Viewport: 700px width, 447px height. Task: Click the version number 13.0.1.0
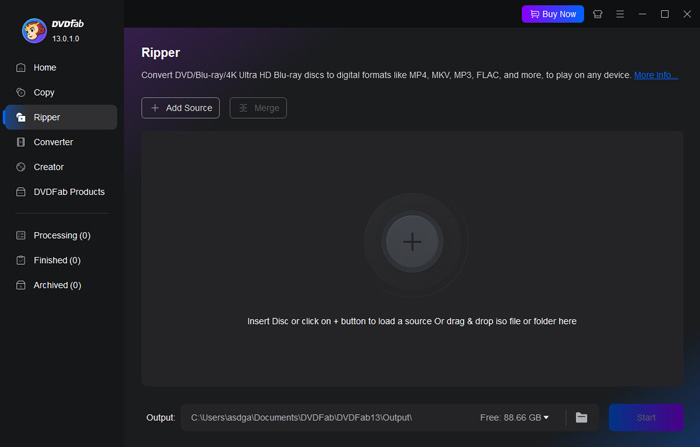pos(66,39)
